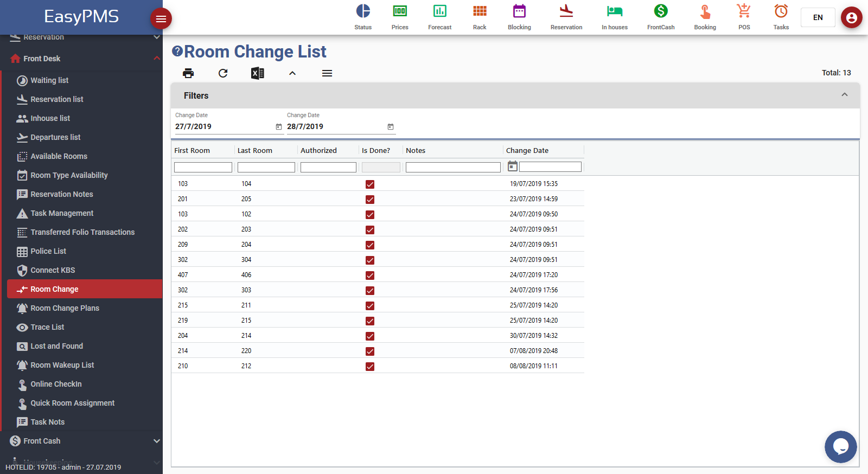This screenshot has height=474, width=868.
Task: Click the print icon in toolbar
Action: (188, 73)
